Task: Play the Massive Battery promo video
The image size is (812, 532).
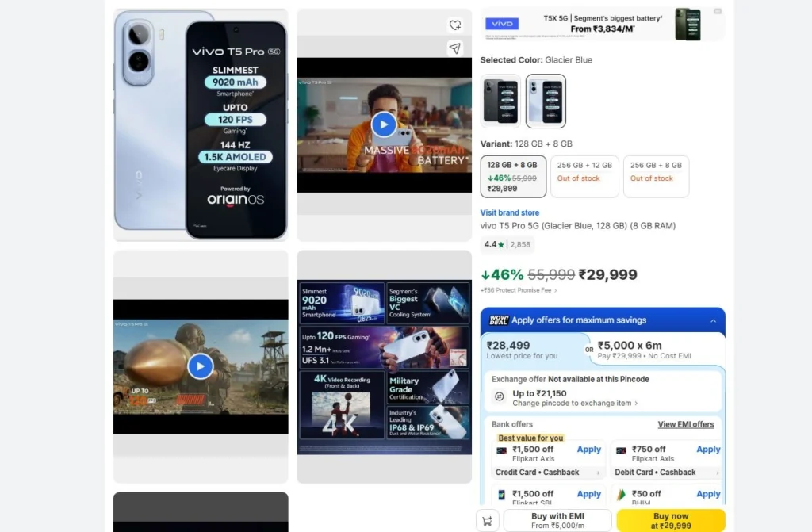Action: [384, 124]
